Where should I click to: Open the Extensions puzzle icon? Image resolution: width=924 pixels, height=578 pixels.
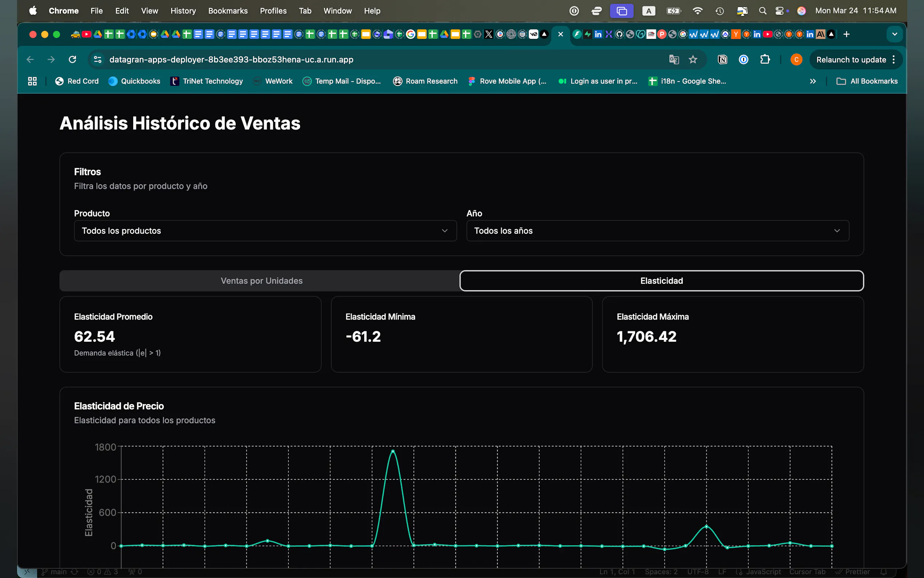tap(765, 59)
